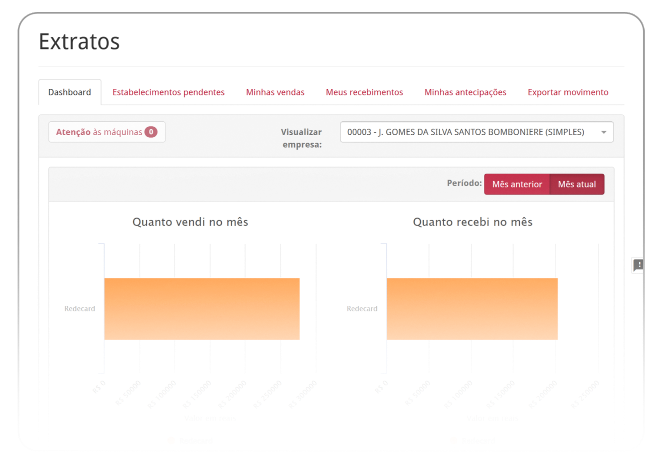Click the Quanto vendi no mês title
The width and height of the screenshot is (662, 464).
coord(190,222)
